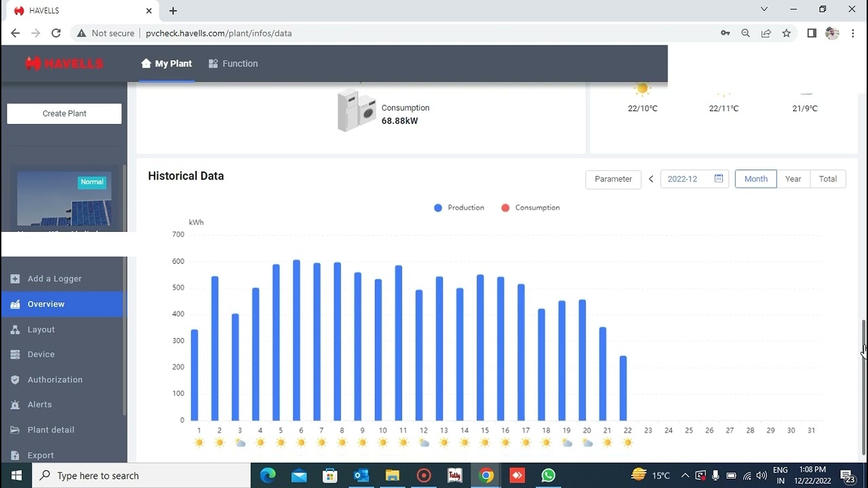Viewport: 868px width, 488px height.
Task: Click the Havells logo
Action: tap(64, 64)
